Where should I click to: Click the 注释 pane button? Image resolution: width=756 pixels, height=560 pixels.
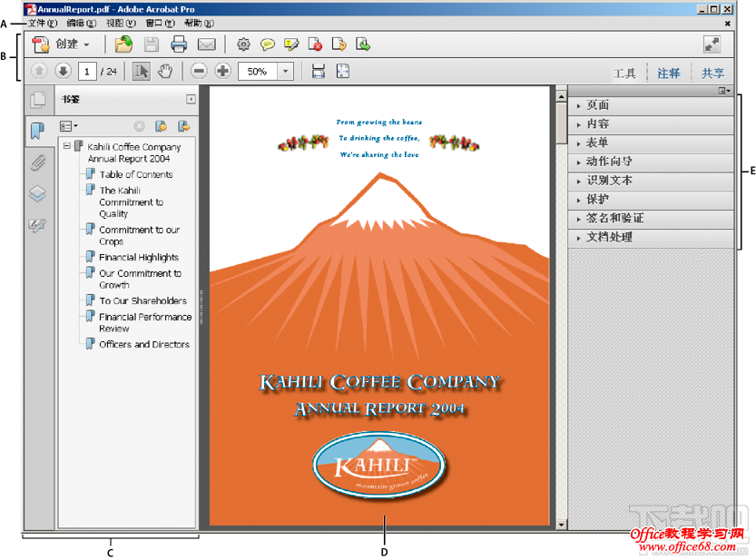click(668, 74)
